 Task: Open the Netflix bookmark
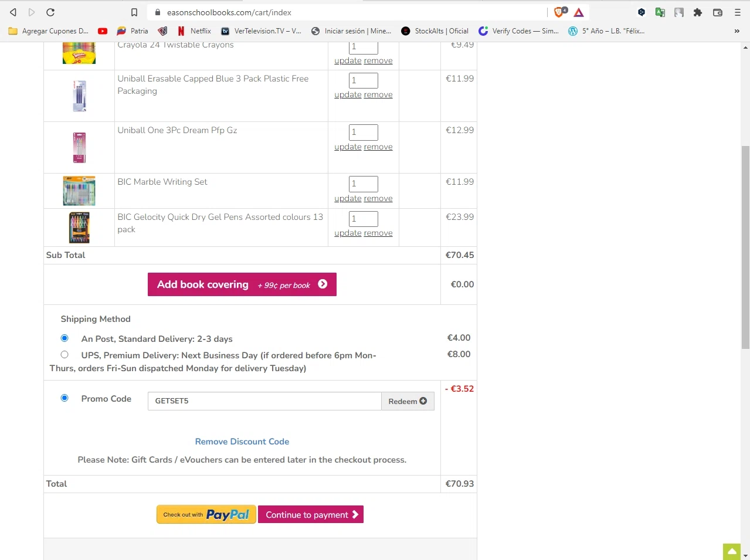[x=194, y=31]
